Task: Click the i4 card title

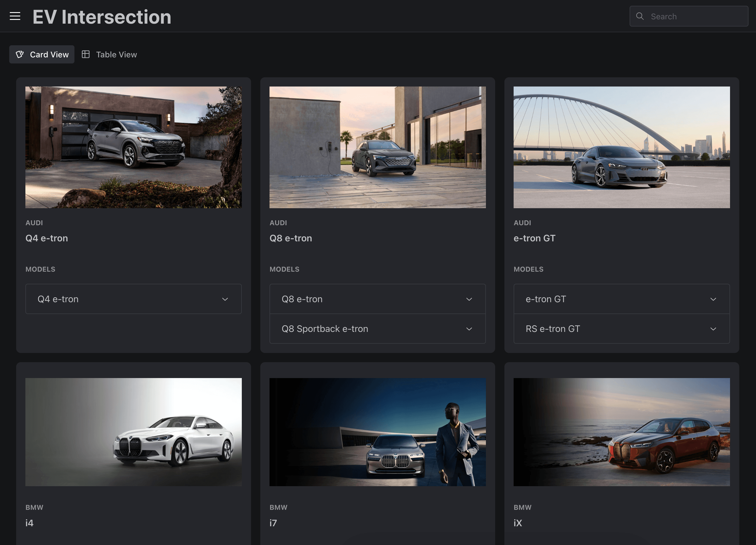Action: pyautogui.click(x=29, y=523)
